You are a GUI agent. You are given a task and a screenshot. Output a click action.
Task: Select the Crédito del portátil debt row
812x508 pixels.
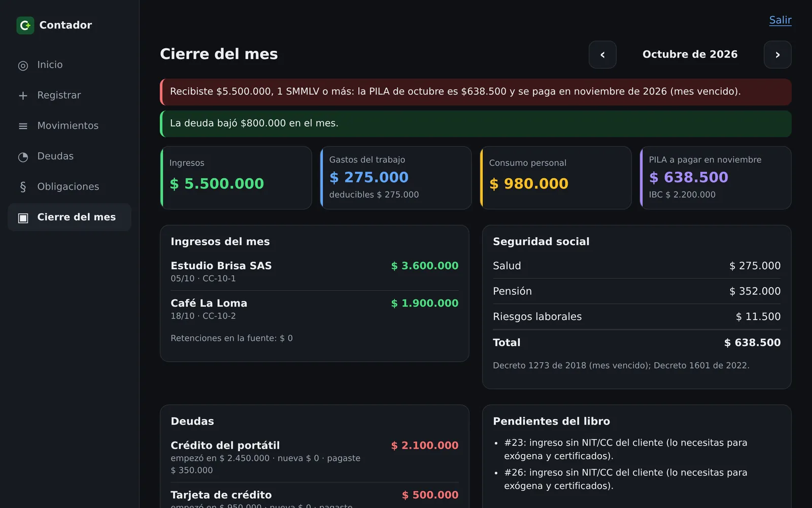pos(315,457)
